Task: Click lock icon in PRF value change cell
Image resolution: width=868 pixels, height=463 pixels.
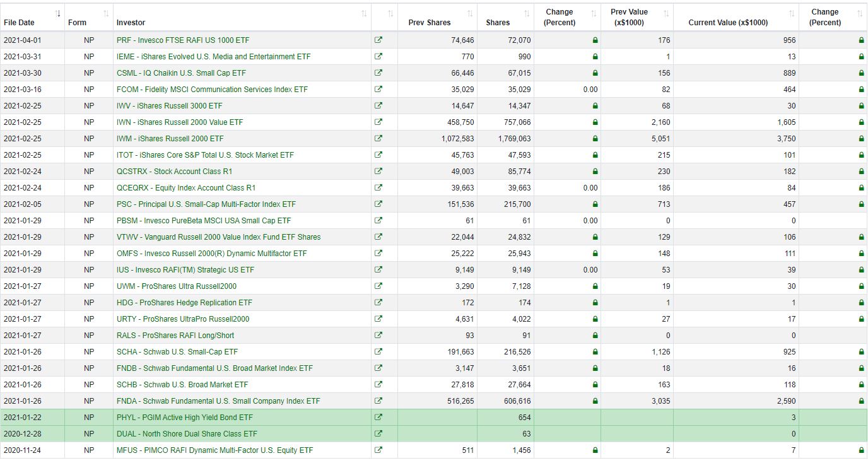Action: point(861,40)
